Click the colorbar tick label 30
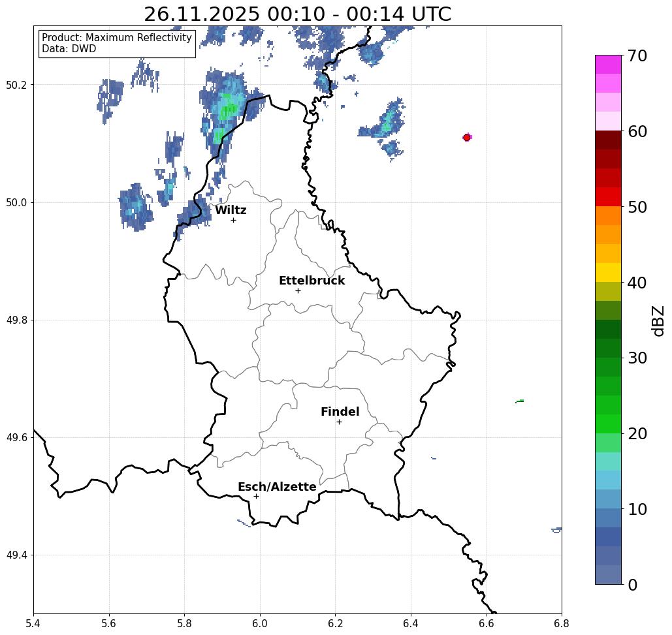The width and height of the screenshot is (672, 635). click(637, 358)
